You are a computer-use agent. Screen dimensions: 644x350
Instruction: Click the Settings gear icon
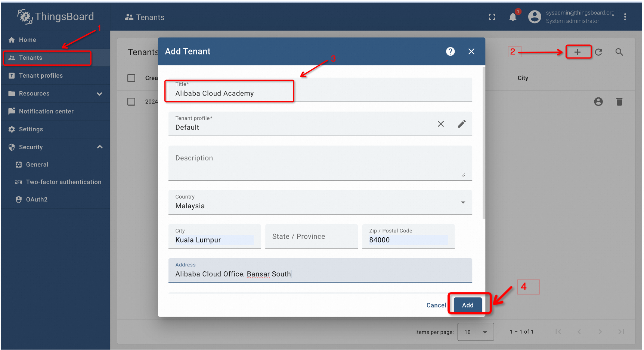[x=12, y=129]
